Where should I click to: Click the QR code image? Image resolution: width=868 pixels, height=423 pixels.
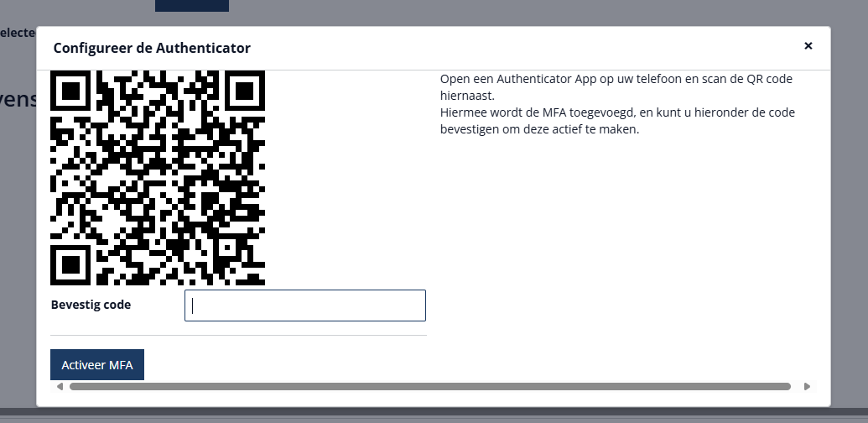[158, 178]
